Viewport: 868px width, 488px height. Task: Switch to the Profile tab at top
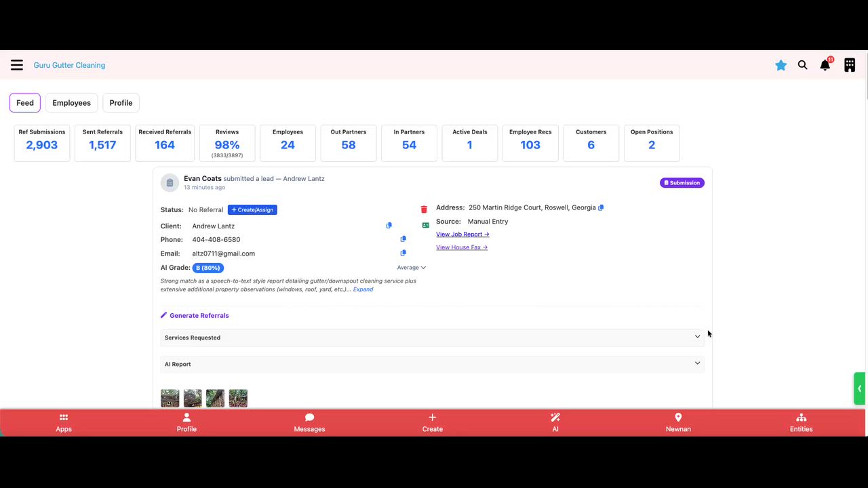tap(121, 103)
